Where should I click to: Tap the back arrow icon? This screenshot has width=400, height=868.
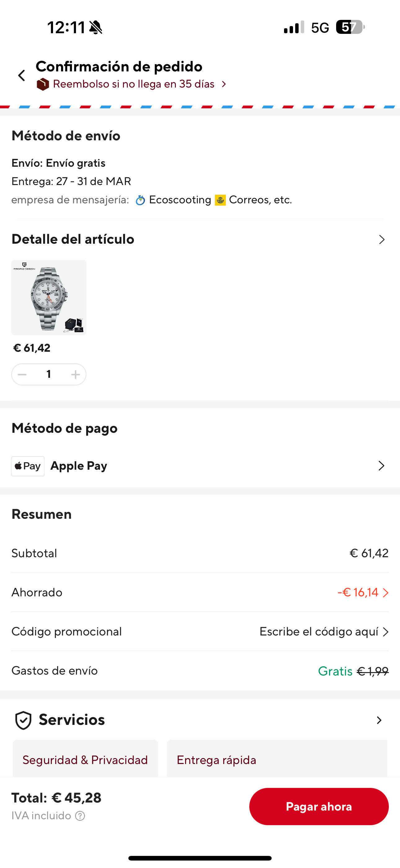(x=22, y=75)
